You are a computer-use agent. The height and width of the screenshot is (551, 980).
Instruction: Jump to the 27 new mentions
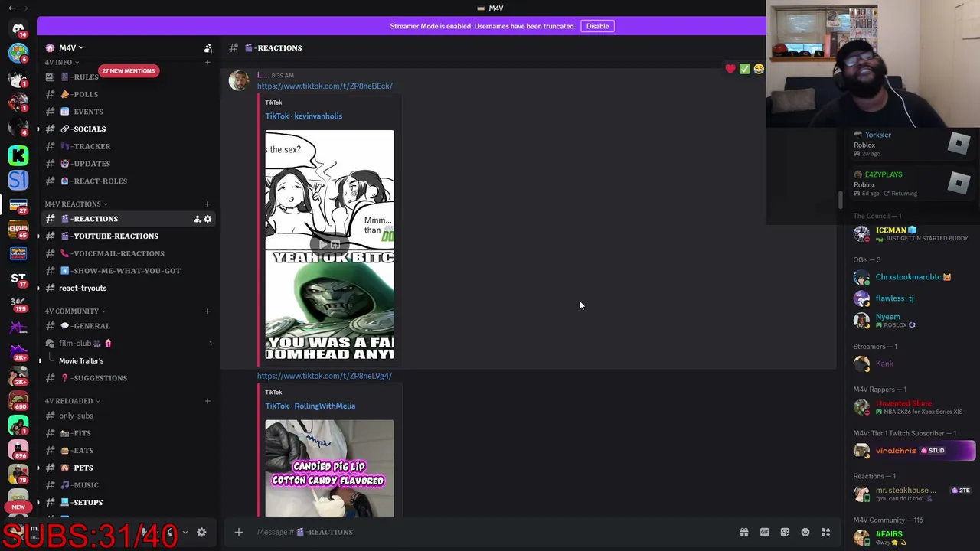tap(128, 70)
